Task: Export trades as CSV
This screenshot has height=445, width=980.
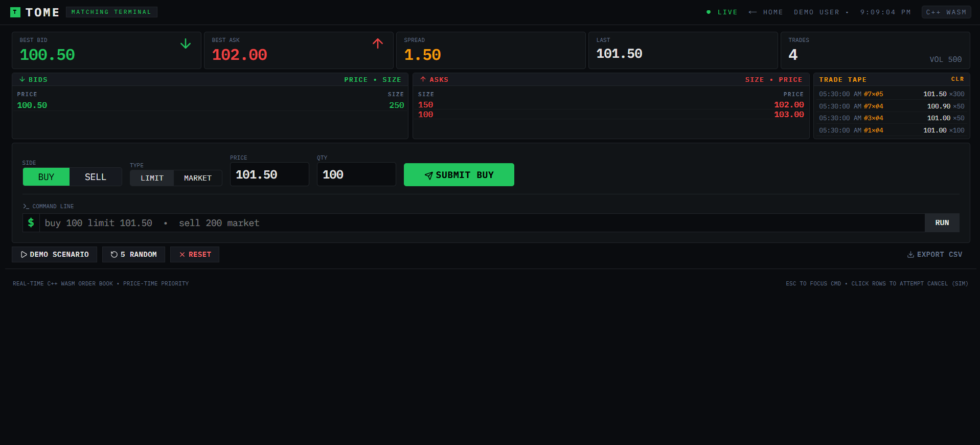Action: (935, 254)
